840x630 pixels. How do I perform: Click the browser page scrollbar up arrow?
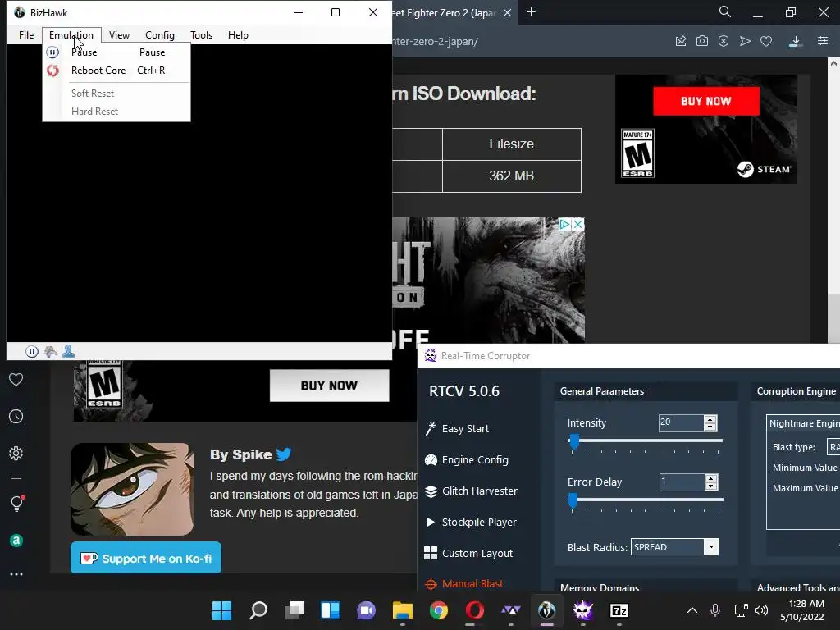pos(834,63)
